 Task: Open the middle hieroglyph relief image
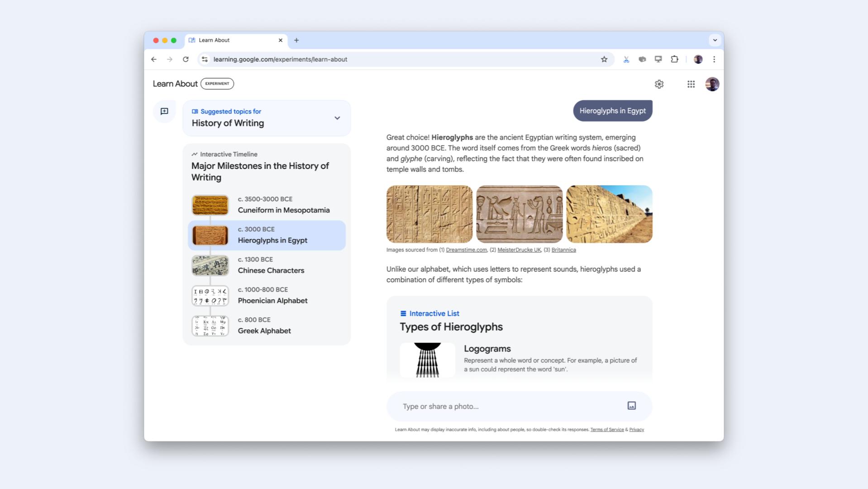(519, 214)
